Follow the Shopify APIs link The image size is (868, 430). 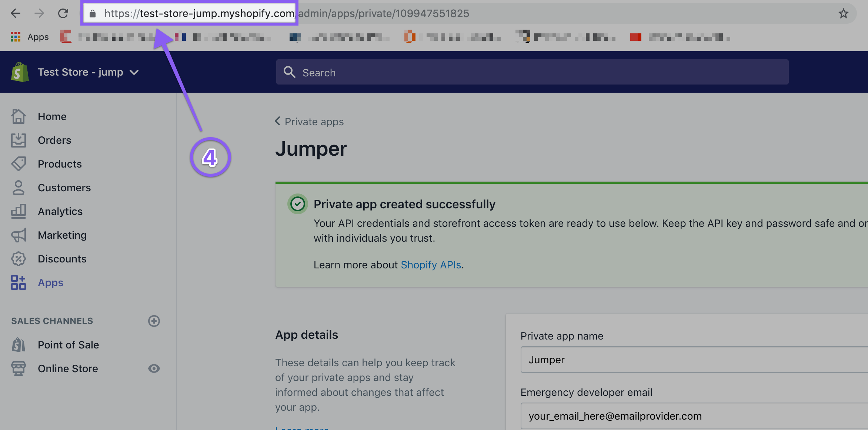click(431, 265)
